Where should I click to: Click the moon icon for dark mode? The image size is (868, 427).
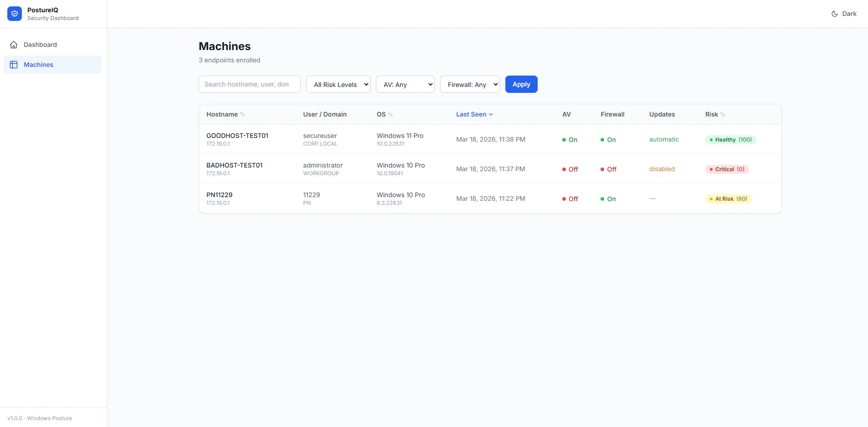835,14
